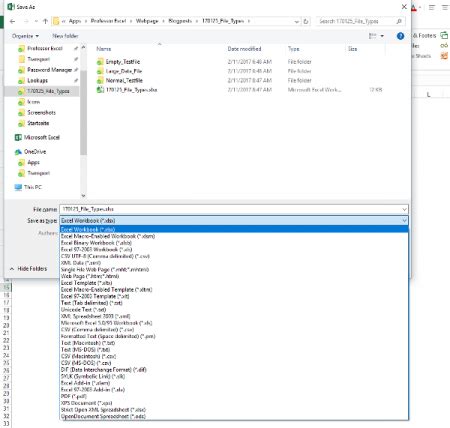
Task: Choose Strict Open XML Spreadsheet option
Action: coord(234,410)
